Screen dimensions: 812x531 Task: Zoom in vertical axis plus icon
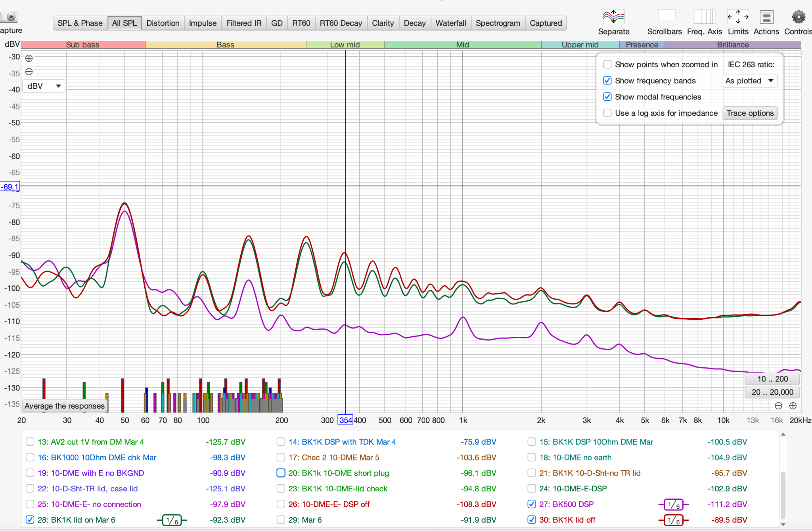(29, 59)
